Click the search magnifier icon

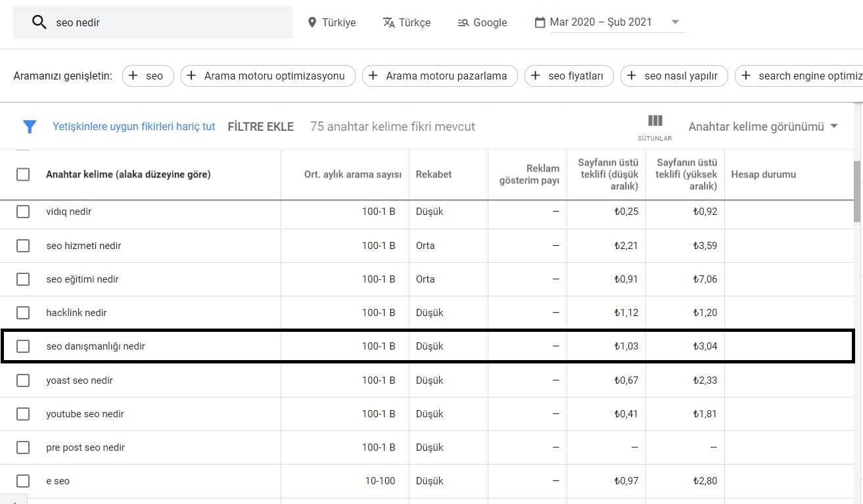coord(39,22)
